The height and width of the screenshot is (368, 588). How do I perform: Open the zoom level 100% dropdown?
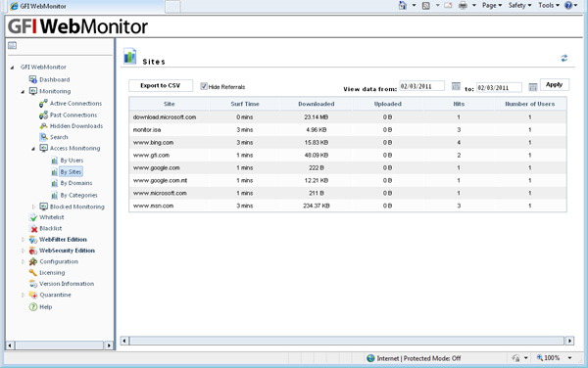pyautogui.click(x=569, y=358)
